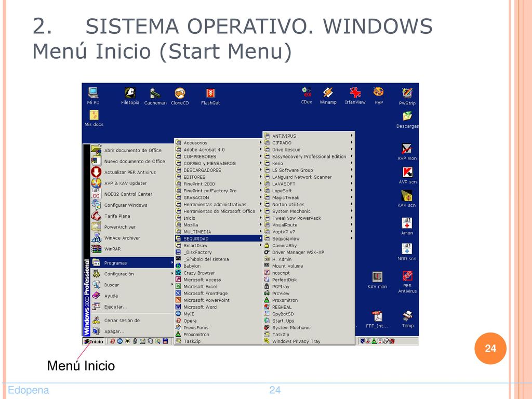Open KAV mon desktop icon
This screenshot has width=532, height=399.
coord(377,280)
